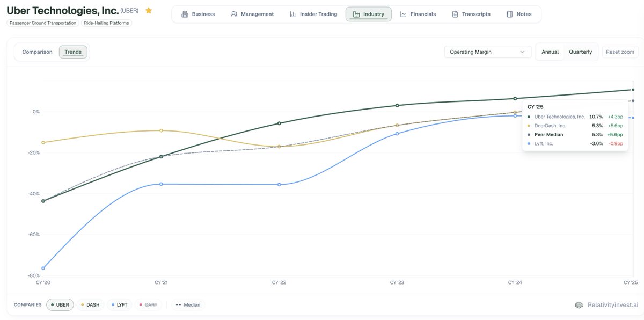The image size is (644, 320).
Task: Toggle the gold favorite star next to UBER
Action: click(149, 10)
